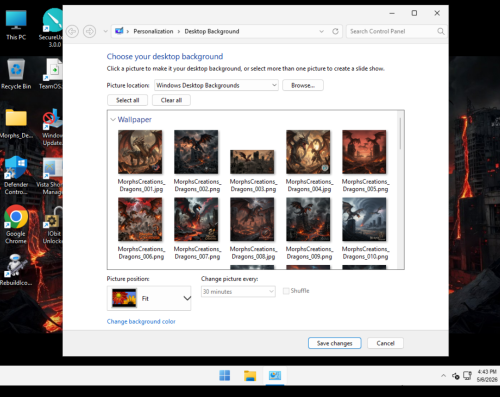Select MorphsCreations_Dragons_007.png thumbnail
Viewport: 500px width, 397px height.
click(x=196, y=219)
